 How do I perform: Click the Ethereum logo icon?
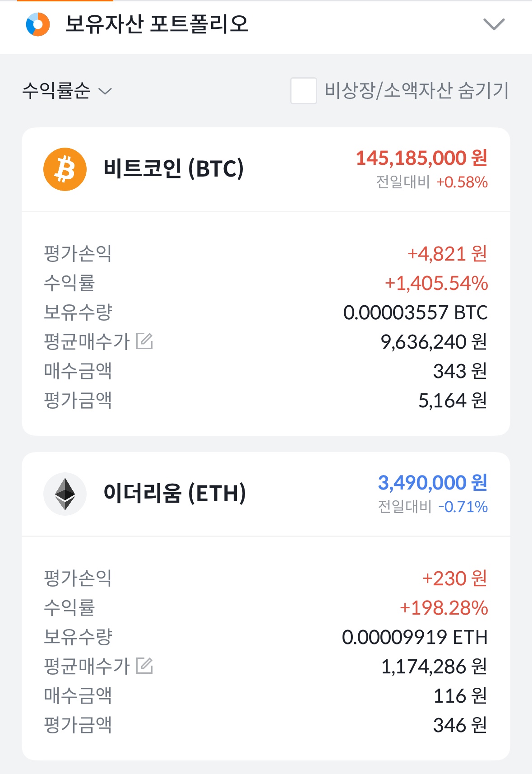pos(65,494)
